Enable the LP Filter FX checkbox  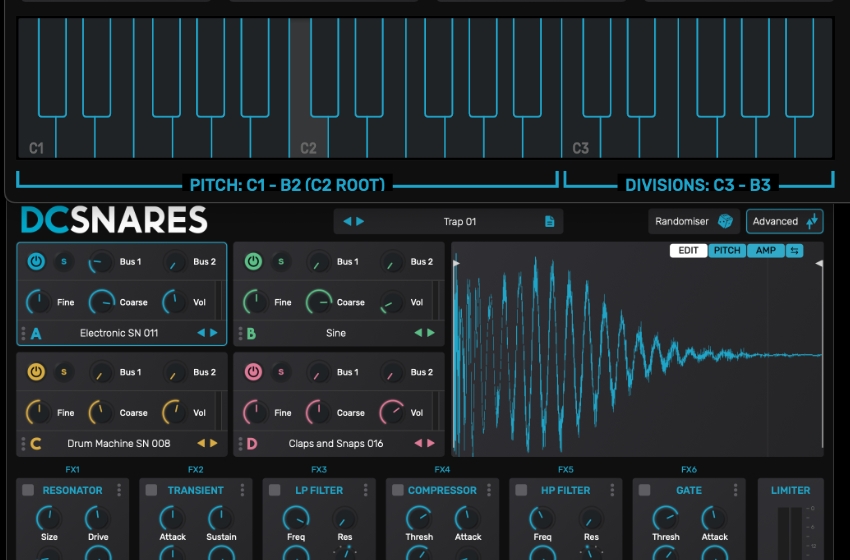pyautogui.click(x=275, y=490)
